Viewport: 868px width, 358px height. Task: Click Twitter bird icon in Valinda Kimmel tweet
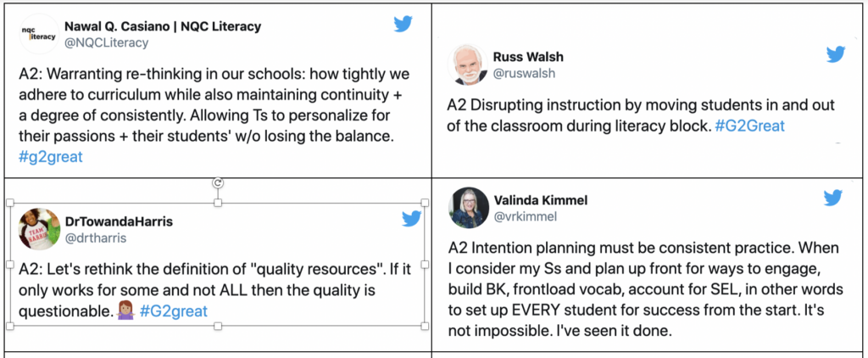[833, 198]
